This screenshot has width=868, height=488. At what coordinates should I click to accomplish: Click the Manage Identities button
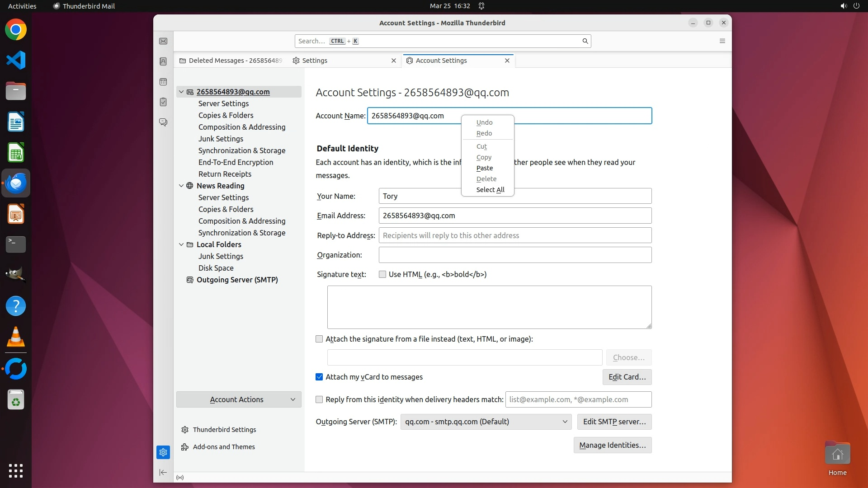click(612, 445)
